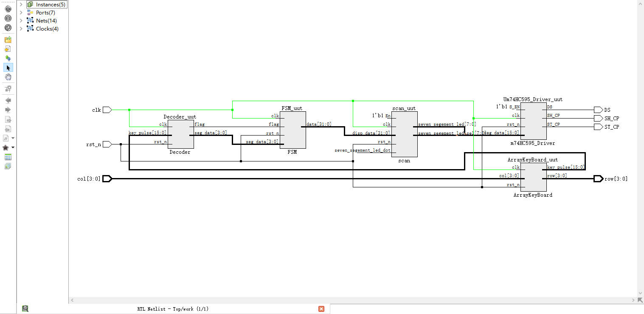
Task: Click the Nets tree icon
Action: pos(30,20)
